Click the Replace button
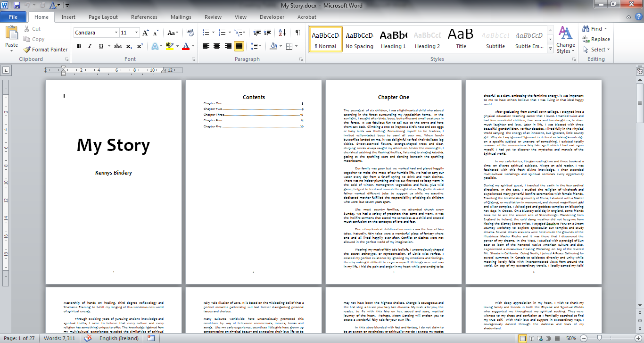The image size is (644, 343). 596,39
